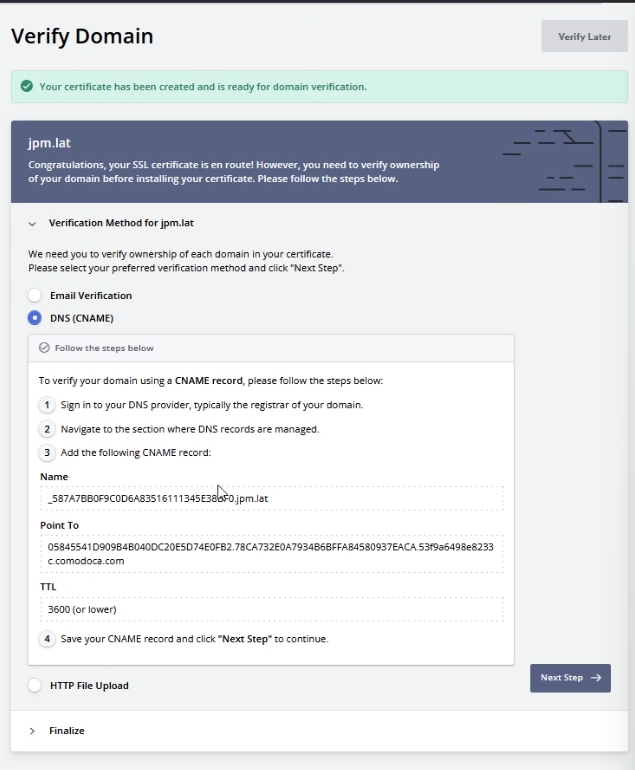Click the TTL 3600 value field
The height and width of the screenshot is (770, 635).
[x=271, y=609]
